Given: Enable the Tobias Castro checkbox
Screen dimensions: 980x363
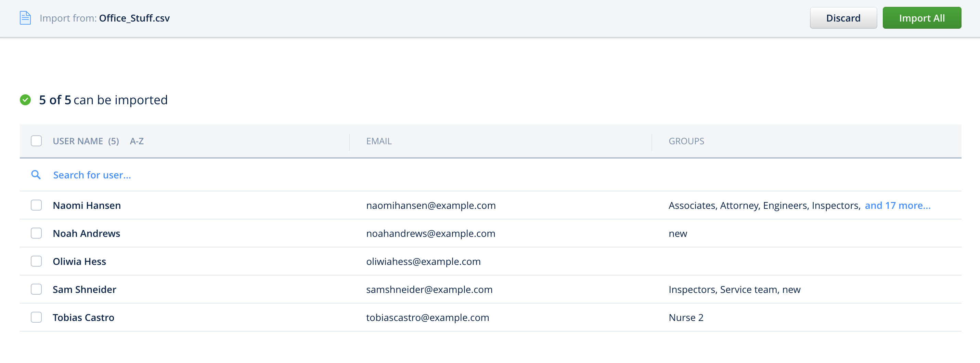Looking at the screenshot, I should point(36,318).
